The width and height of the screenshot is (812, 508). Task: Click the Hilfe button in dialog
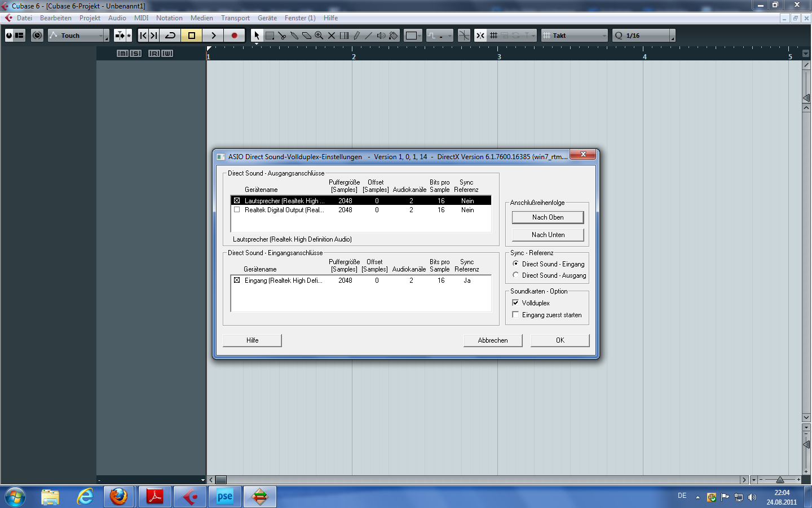point(252,340)
